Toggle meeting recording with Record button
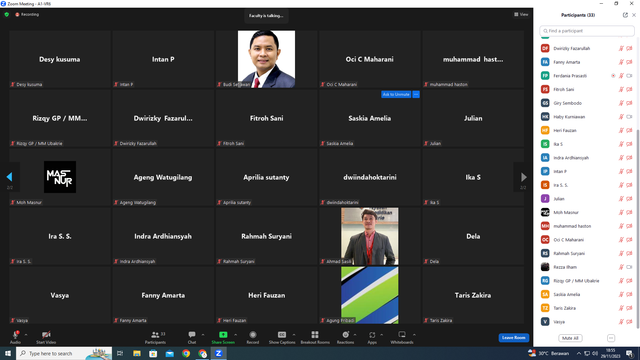Screen dimensions: 640x360 tap(253, 337)
